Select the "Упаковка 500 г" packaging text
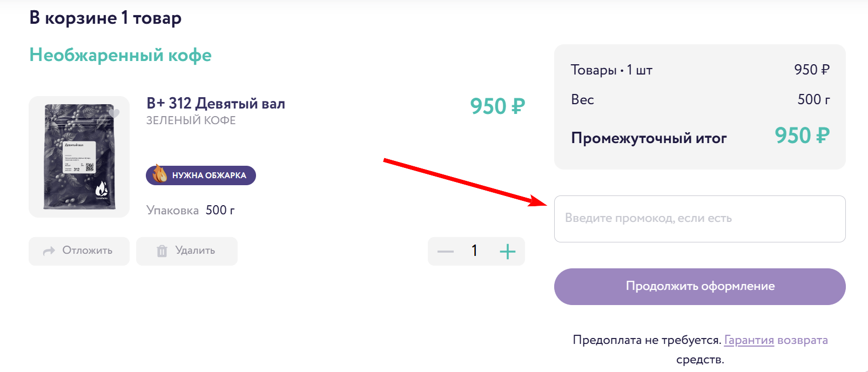This screenshot has width=868, height=372. pyautogui.click(x=190, y=210)
